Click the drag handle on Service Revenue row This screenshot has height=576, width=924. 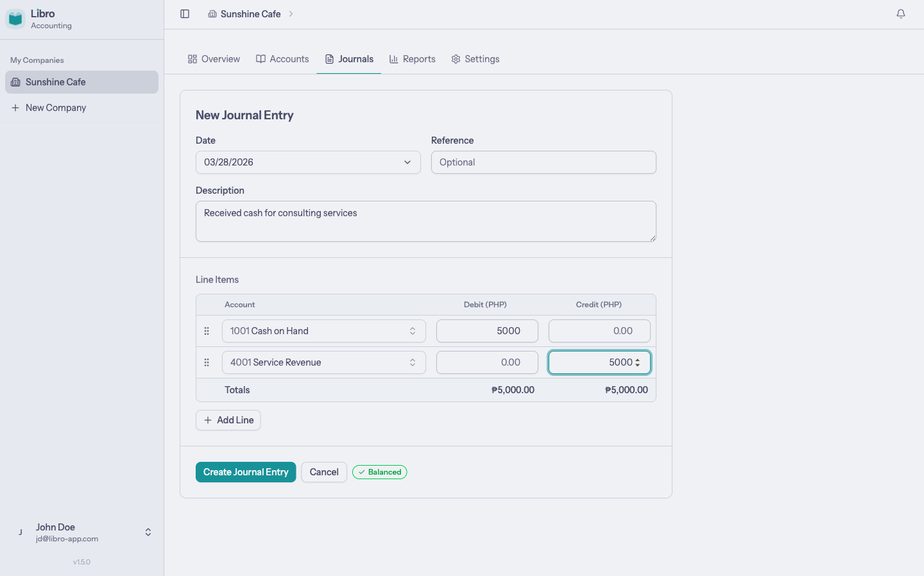point(207,362)
